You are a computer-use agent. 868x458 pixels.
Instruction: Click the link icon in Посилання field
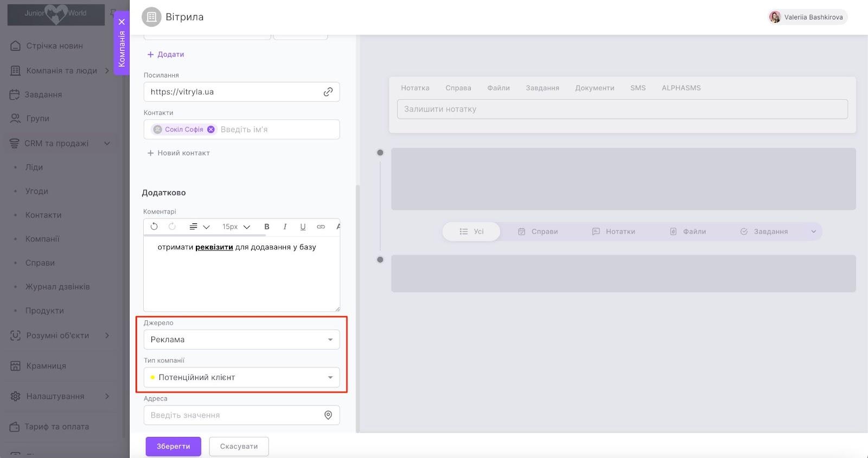(x=328, y=92)
